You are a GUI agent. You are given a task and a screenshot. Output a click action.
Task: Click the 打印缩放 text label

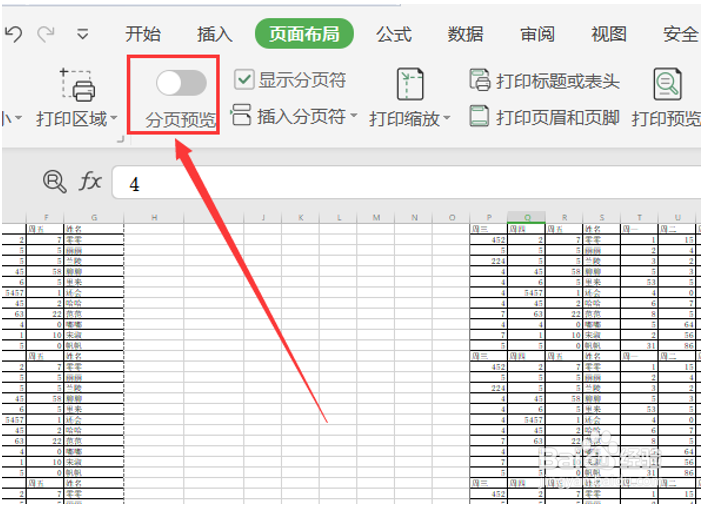pos(405,119)
